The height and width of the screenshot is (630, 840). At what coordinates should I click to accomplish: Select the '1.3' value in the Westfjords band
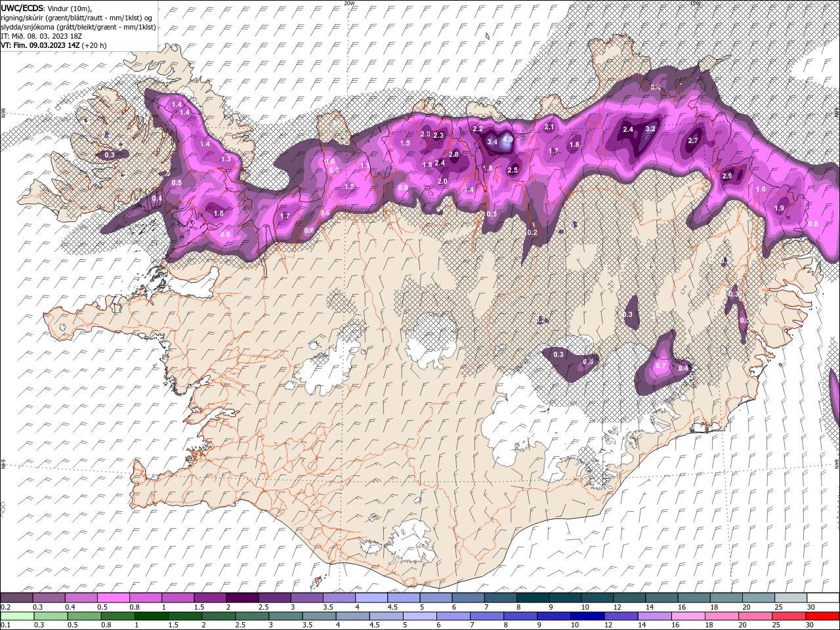pos(226,159)
